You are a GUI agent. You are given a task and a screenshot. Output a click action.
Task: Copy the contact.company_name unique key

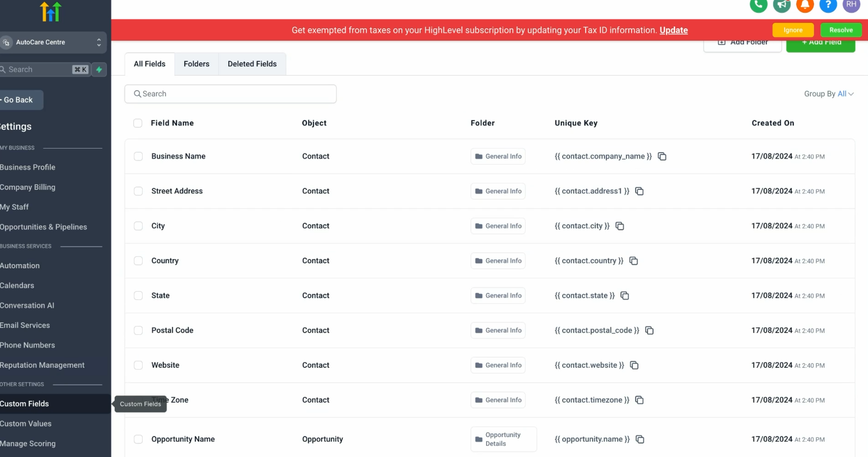[x=662, y=157]
